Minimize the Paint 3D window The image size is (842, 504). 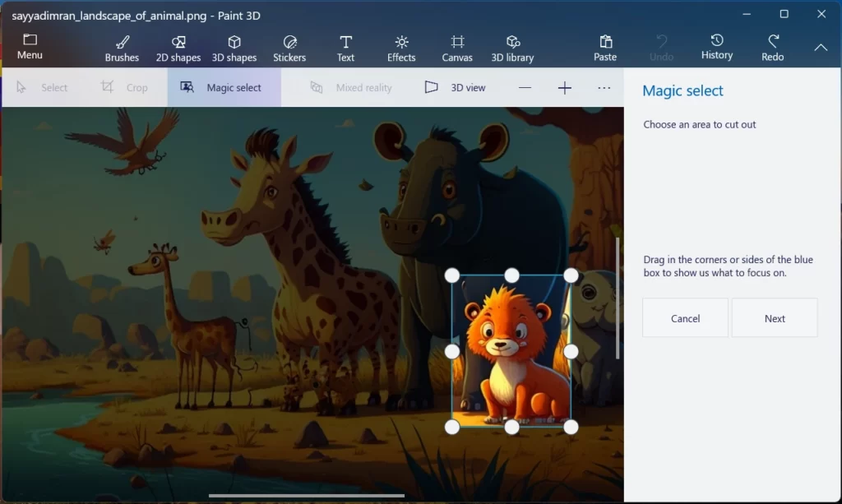click(x=747, y=15)
